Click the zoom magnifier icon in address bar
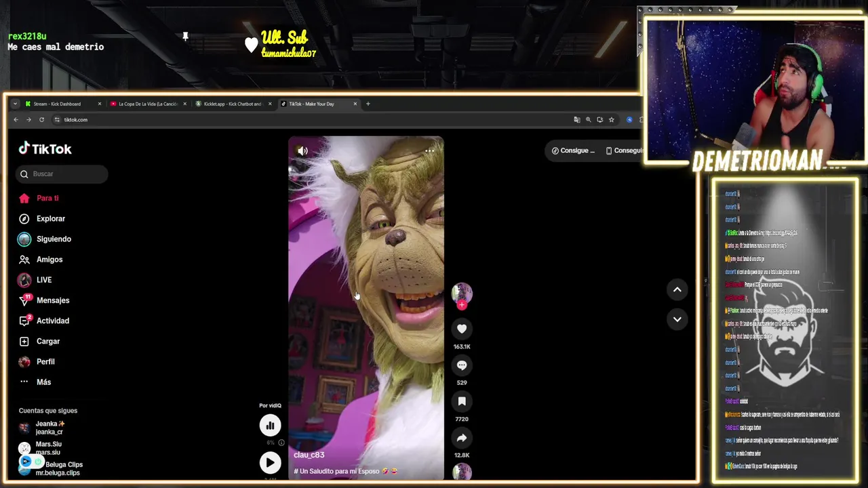868x488 pixels. pyautogui.click(x=589, y=119)
